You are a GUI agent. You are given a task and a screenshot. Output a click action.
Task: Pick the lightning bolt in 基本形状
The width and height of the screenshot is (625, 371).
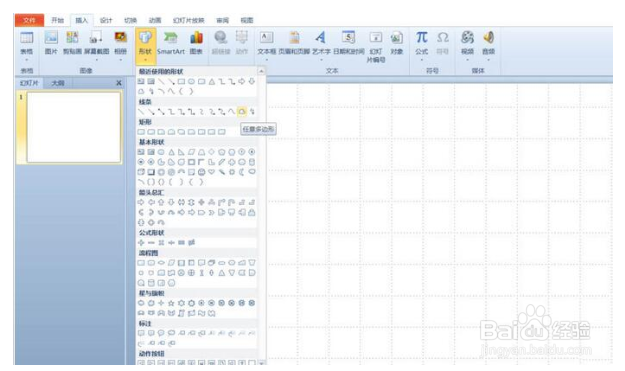pyautogui.click(x=222, y=172)
